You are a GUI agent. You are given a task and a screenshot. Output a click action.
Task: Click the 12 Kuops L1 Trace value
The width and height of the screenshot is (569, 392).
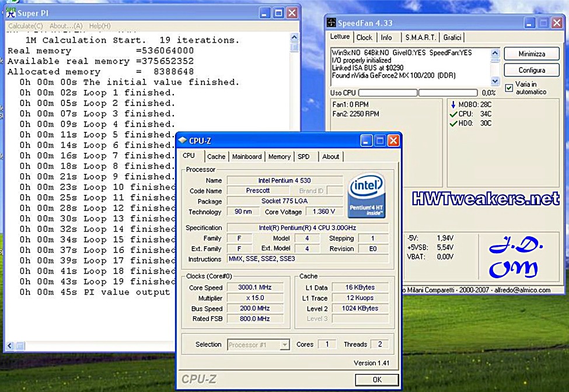360,298
